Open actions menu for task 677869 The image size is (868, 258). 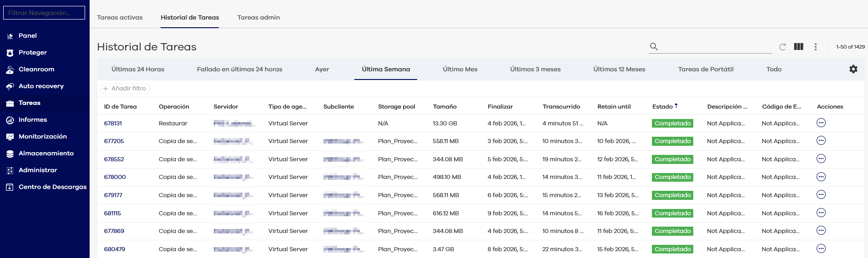[821, 231]
